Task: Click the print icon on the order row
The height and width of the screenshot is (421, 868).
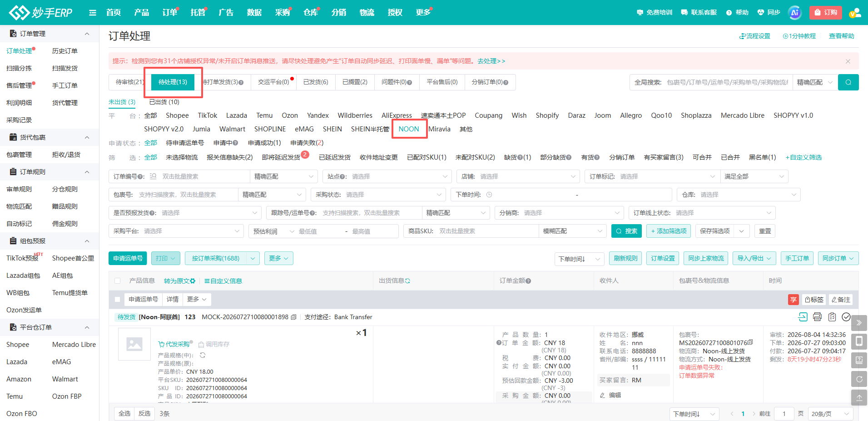Action: 817,317
